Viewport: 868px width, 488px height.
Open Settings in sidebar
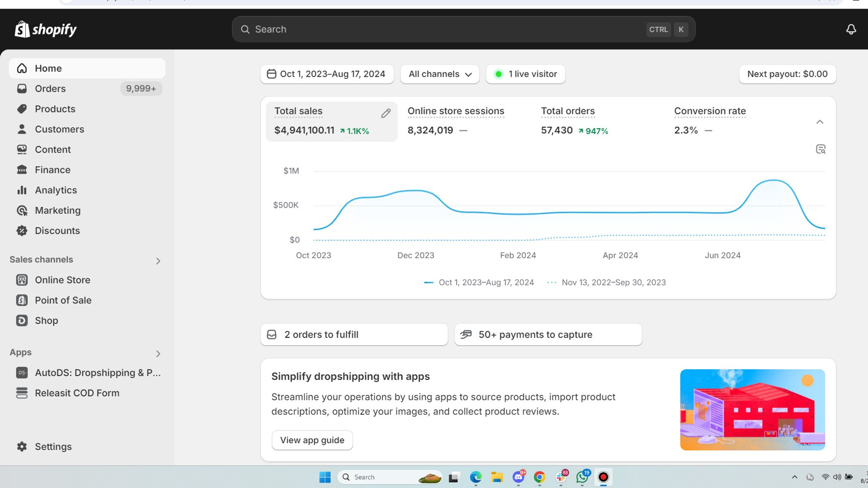pos(87,447)
